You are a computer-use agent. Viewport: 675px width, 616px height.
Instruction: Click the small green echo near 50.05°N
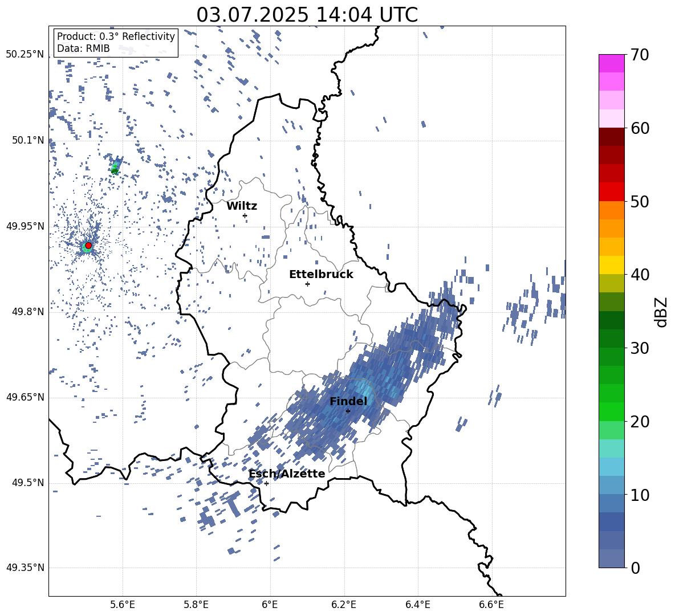coord(115,167)
